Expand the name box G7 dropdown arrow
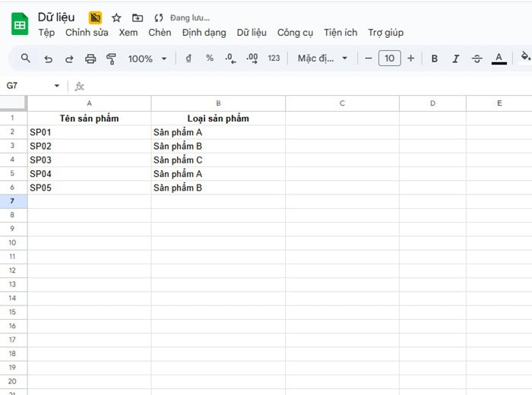This screenshot has height=395, width=532. (57, 86)
